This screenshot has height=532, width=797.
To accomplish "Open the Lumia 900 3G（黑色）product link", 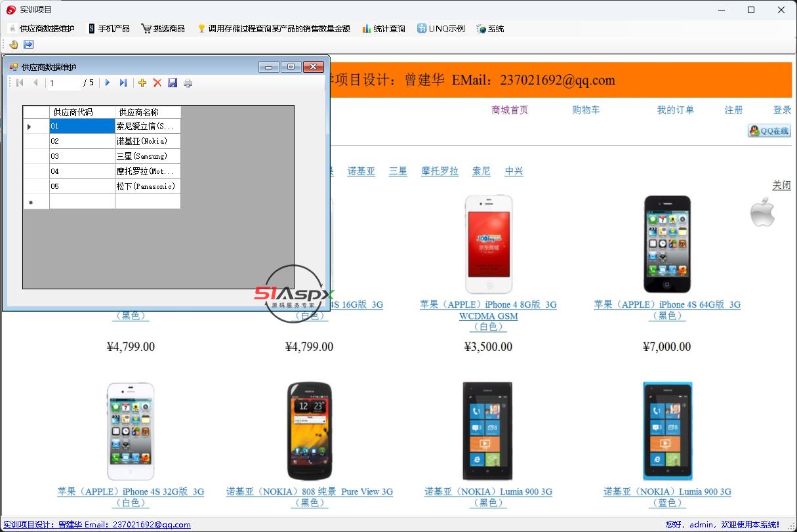I will (489, 497).
